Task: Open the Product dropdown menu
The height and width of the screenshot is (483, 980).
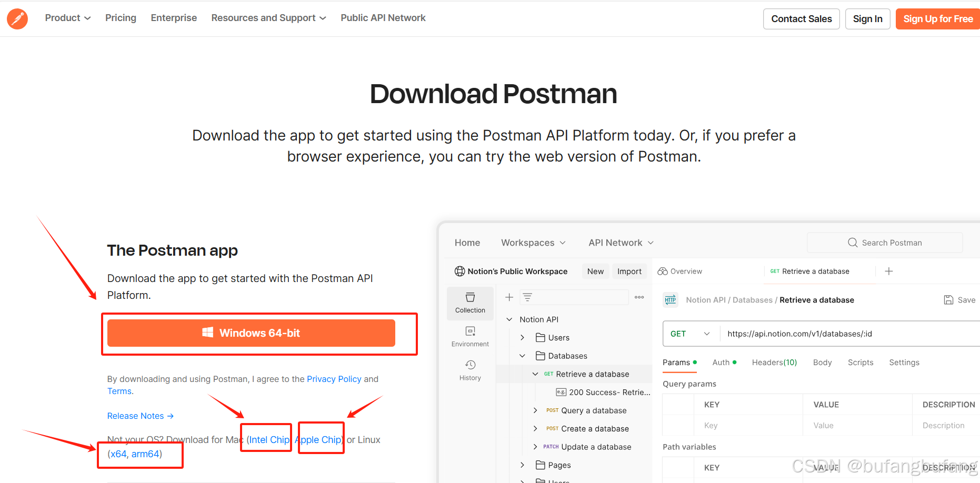Action: click(x=68, y=18)
